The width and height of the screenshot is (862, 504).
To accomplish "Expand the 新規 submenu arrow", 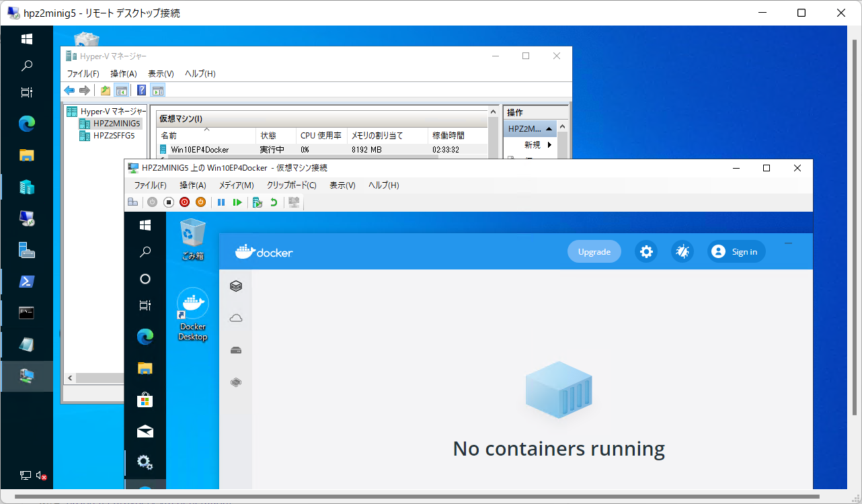I will pos(549,145).
